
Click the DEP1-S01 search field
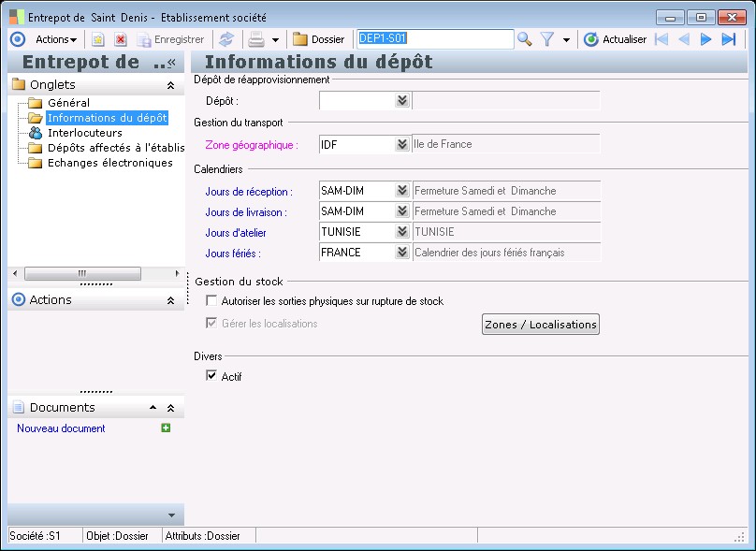click(x=435, y=39)
